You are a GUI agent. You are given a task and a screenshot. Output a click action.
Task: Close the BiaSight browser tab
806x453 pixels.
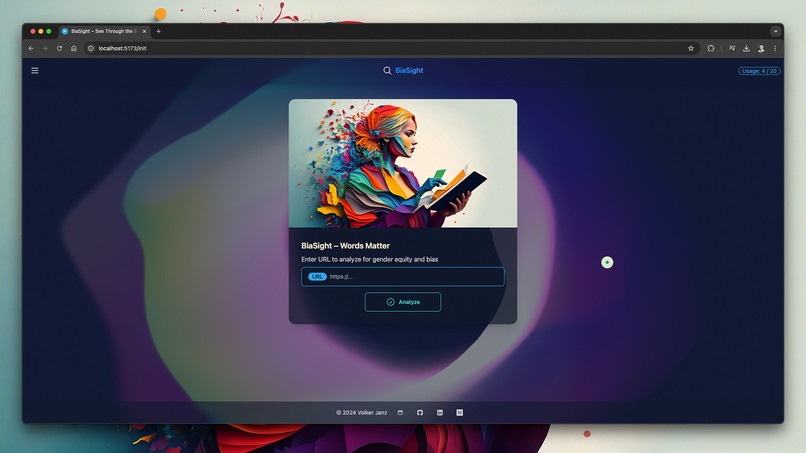pos(144,31)
